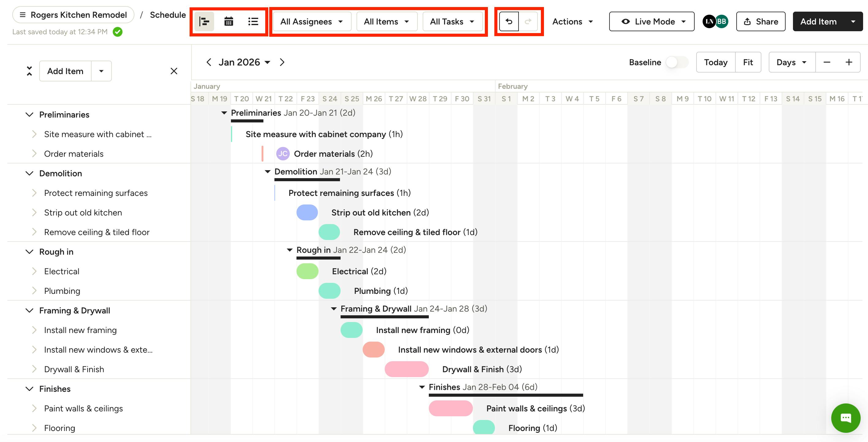Zoom in timeline with plus button
This screenshot has width=868, height=442.
pyautogui.click(x=849, y=62)
